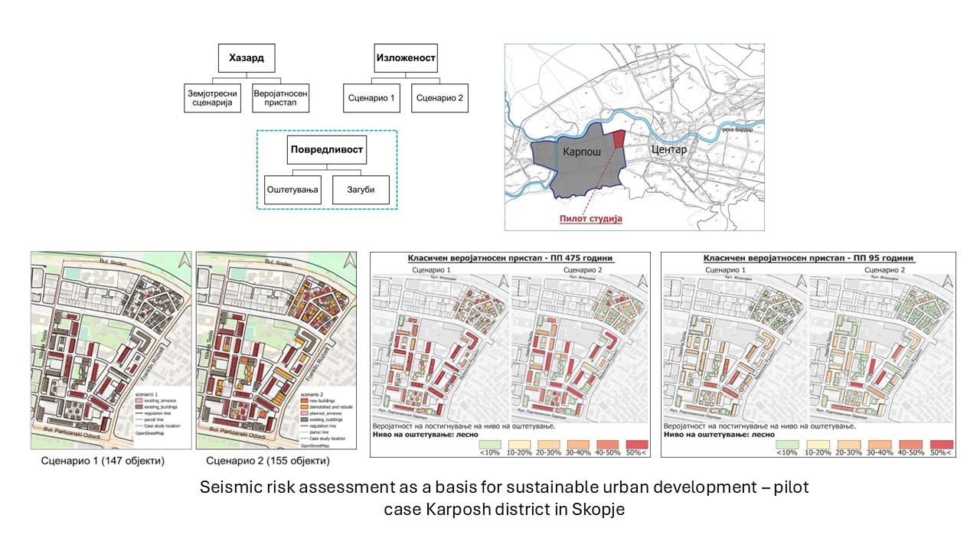This screenshot has width=980, height=551.
Task: Click the Пилот студија underlined red label
Action: (590, 218)
